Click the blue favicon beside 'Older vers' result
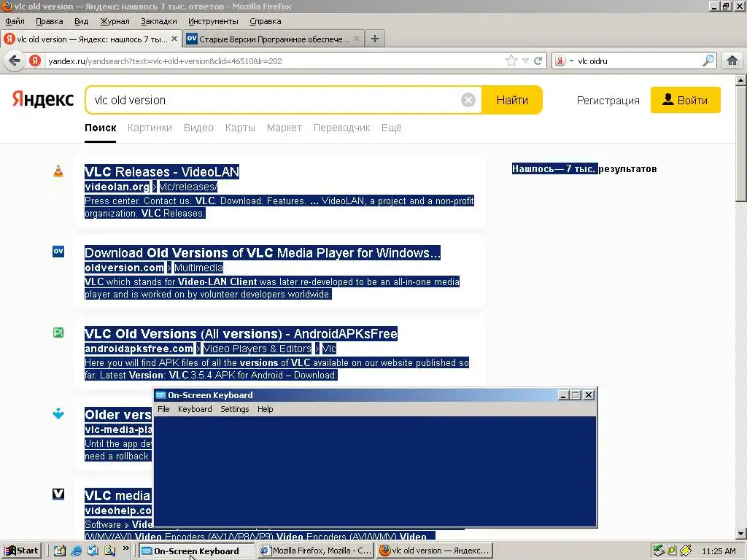747x560 pixels. pyautogui.click(x=58, y=413)
